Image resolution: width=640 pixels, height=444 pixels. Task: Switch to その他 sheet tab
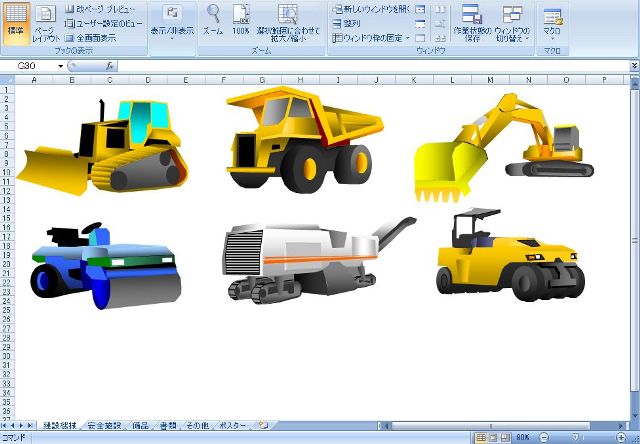(x=198, y=426)
